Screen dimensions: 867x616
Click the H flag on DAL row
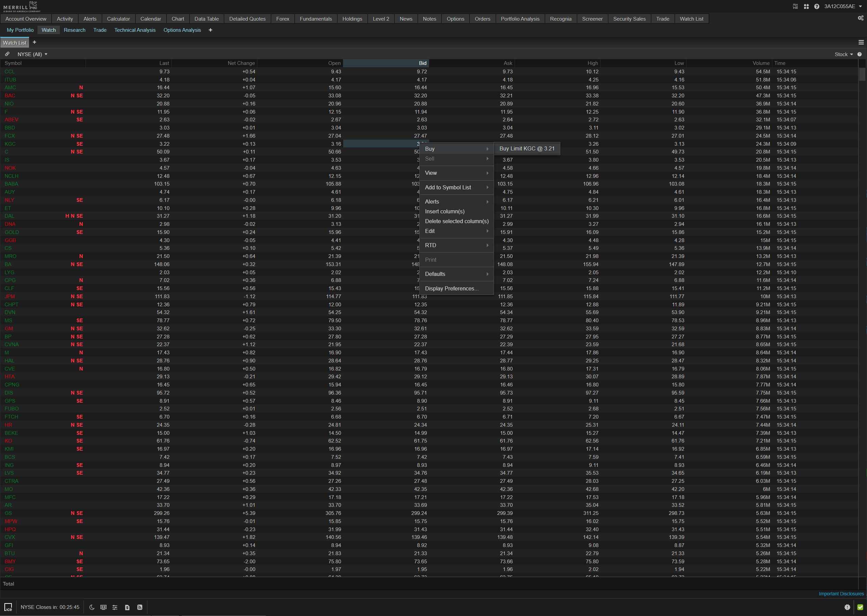67,216
